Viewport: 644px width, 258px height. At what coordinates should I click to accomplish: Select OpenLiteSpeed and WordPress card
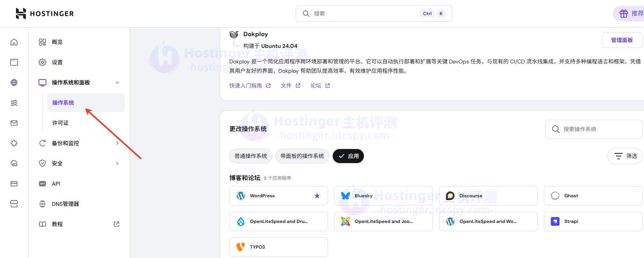tap(488, 221)
